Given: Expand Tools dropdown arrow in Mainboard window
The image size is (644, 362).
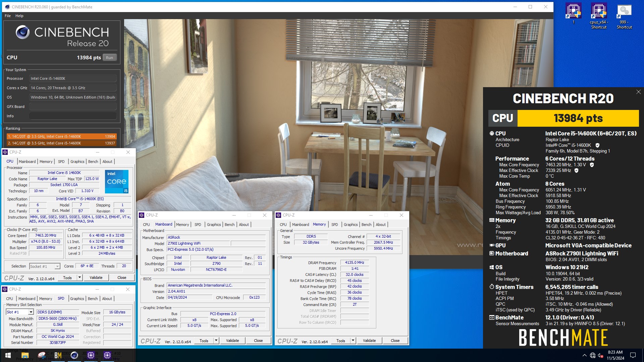Looking at the screenshot, I should click(216, 341).
